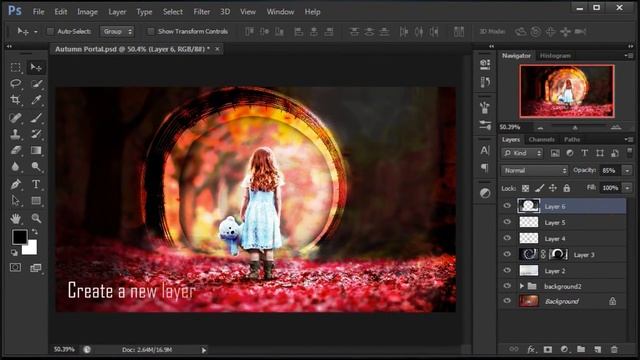Select the Zoom tool

coord(36,218)
